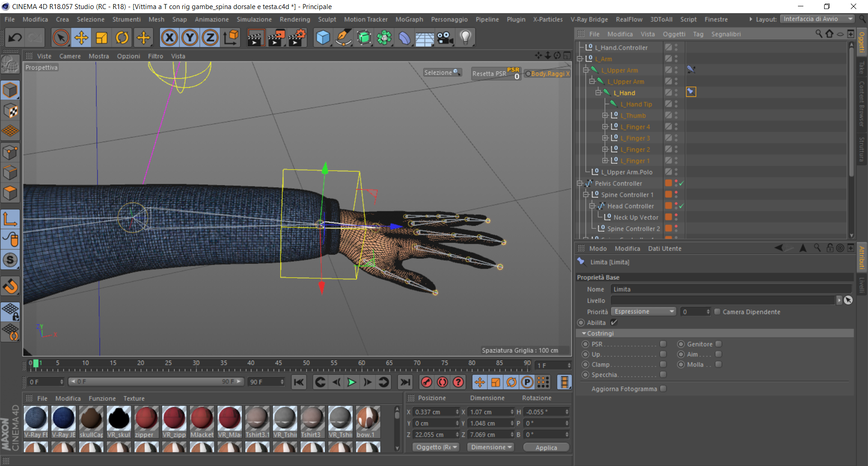The image size is (868, 466).
Task: Click the Undo arrow icon
Action: point(15,38)
